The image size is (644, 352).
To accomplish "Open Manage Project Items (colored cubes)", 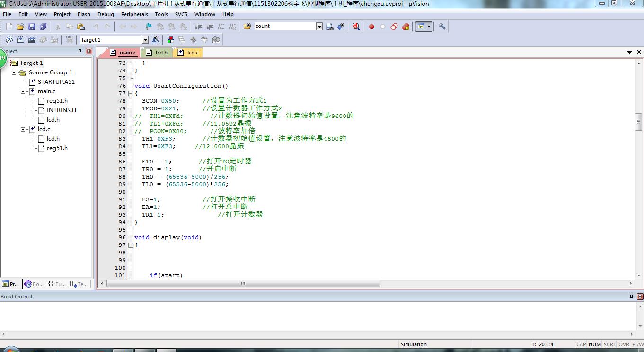I will [x=171, y=40].
